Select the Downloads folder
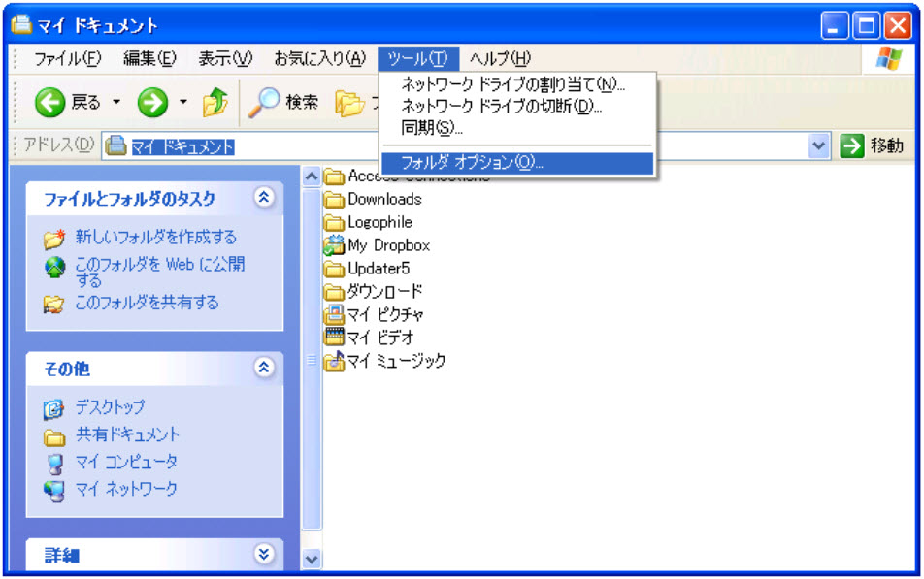Screen dimensions: 924x579 [383, 199]
